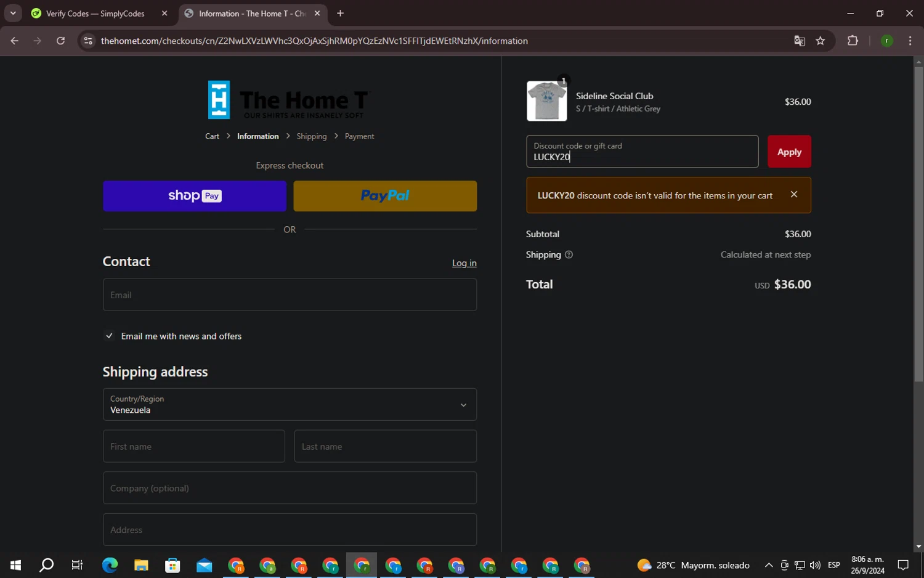Image resolution: width=924 pixels, height=578 pixels.
Task: Toggle Email me with news and offers
Action: [109, 336]
